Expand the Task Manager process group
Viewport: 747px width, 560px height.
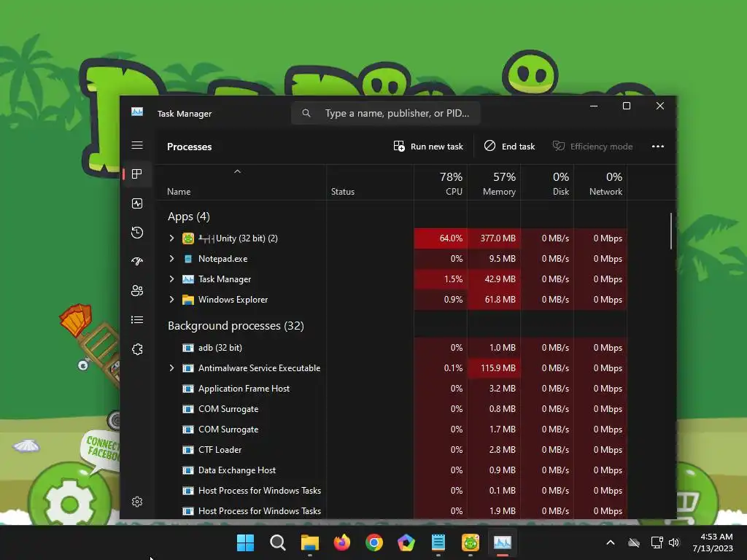171,279
